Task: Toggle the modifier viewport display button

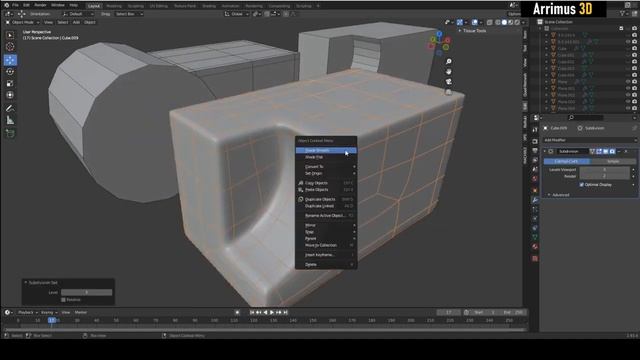Action: point(605,151)
